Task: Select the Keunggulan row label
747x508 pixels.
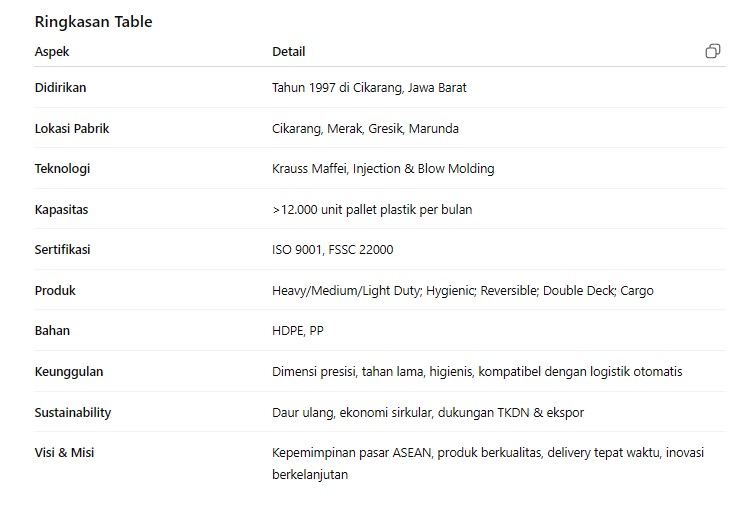Action: [69, 371]
